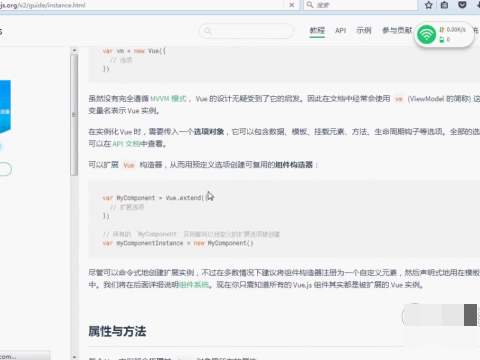480x360 pixels.
Task: Click the inline code 'Vue' before 构造器
Action: click(129, 165)
